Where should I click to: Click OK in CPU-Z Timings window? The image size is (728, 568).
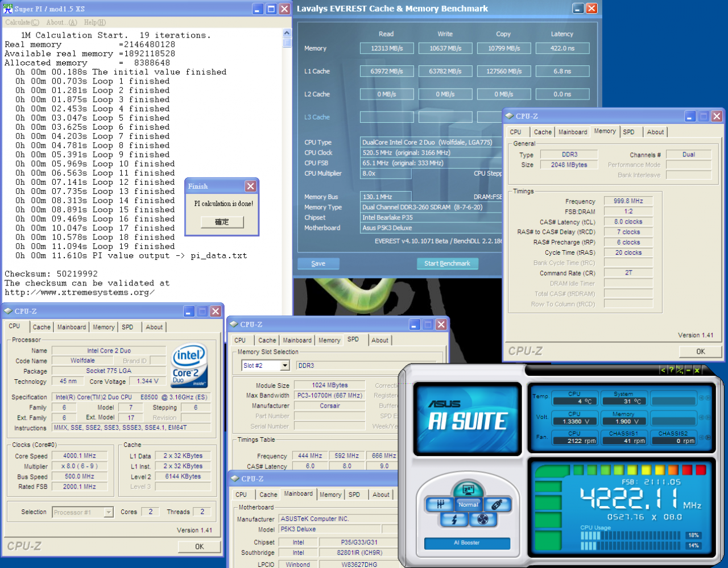point(701,351)
